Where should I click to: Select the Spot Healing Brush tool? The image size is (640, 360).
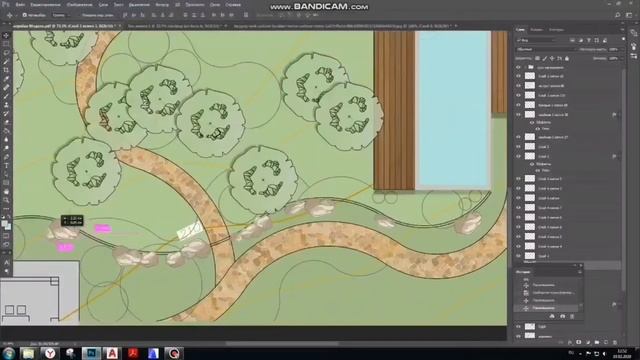click(x=6, y=87)
